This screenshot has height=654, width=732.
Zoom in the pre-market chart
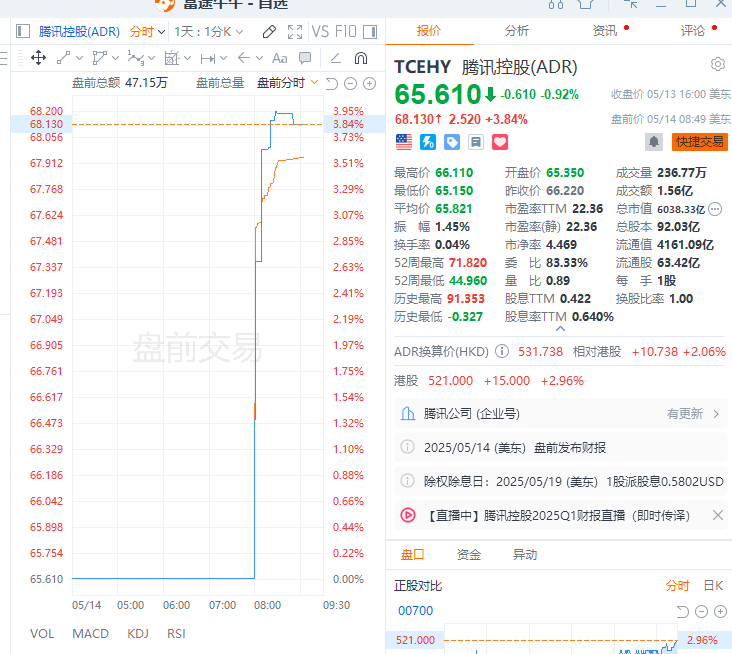pos(369,84)
